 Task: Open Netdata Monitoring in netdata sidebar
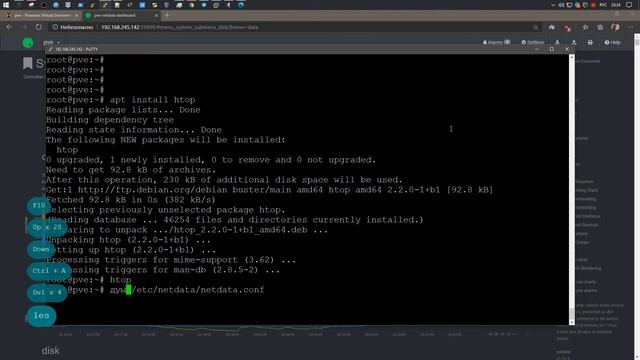pyautogui.click(x=588, y=269)
